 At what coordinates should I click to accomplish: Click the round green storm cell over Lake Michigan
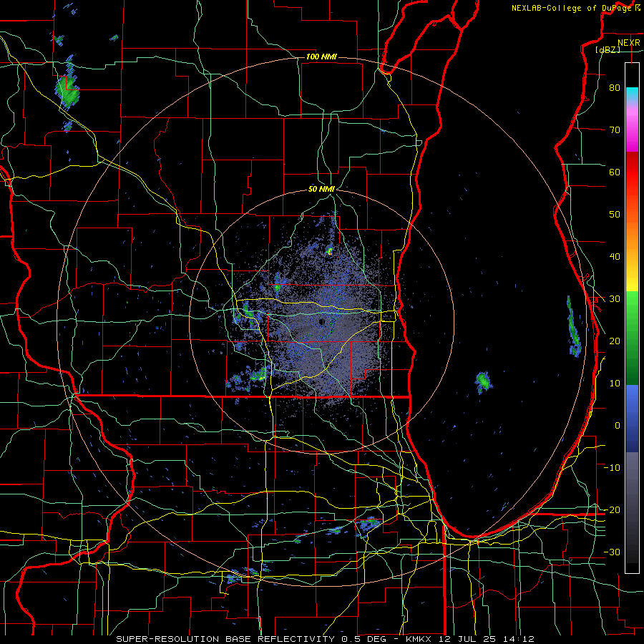pos(484,382)
